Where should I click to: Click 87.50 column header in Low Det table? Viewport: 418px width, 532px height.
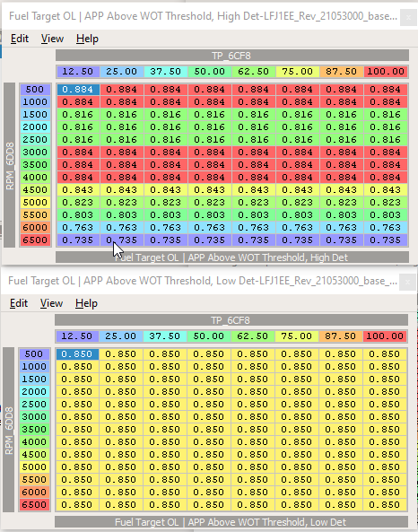tap(341, 336)
